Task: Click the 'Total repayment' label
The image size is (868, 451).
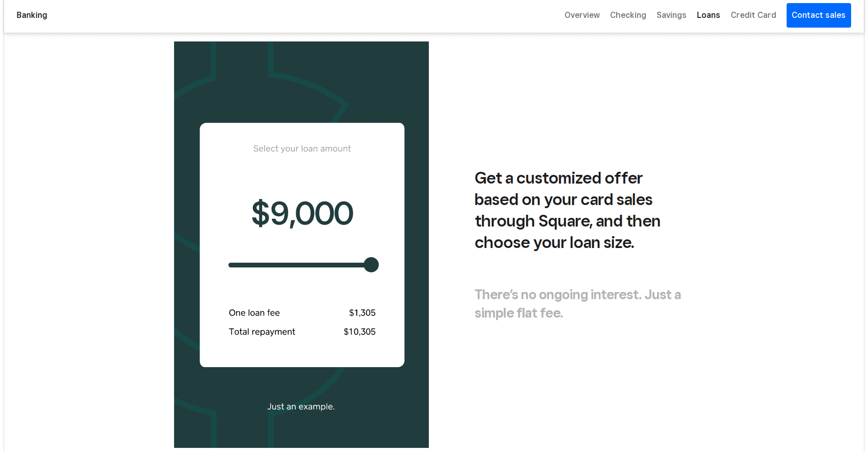Action: tap(262, 331)
